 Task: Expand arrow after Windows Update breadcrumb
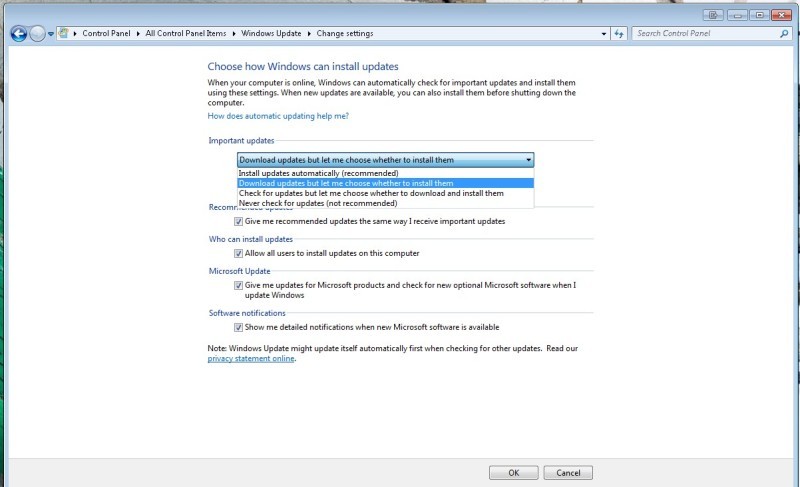pyautogui.click(x=309, y=34)
